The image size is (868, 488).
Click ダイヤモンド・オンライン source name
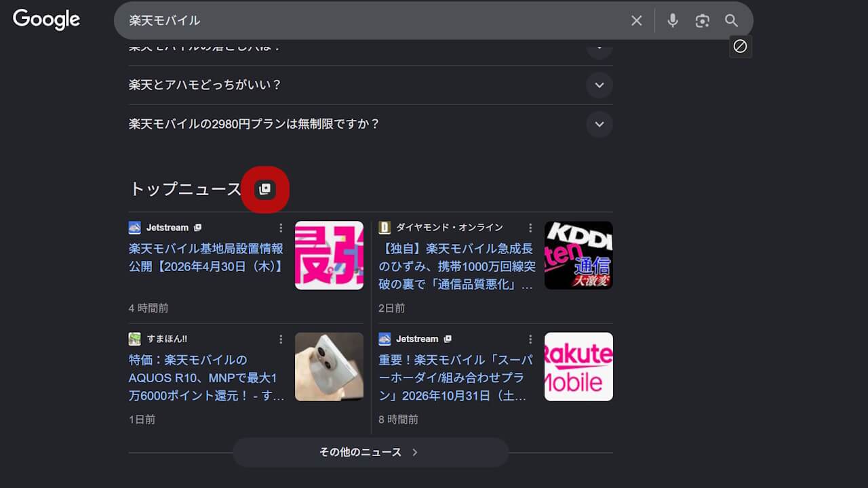450,228
